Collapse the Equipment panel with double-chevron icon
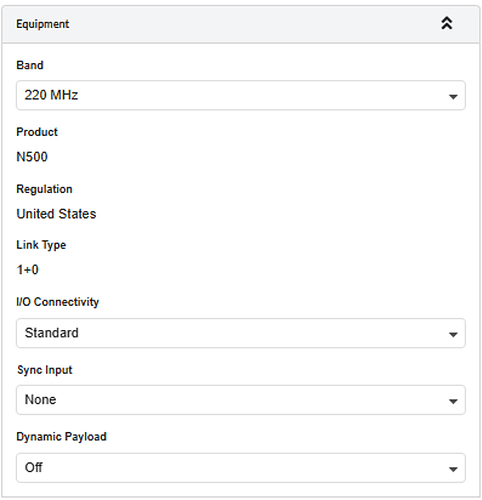The image size is (482, 500). point(447,23)
